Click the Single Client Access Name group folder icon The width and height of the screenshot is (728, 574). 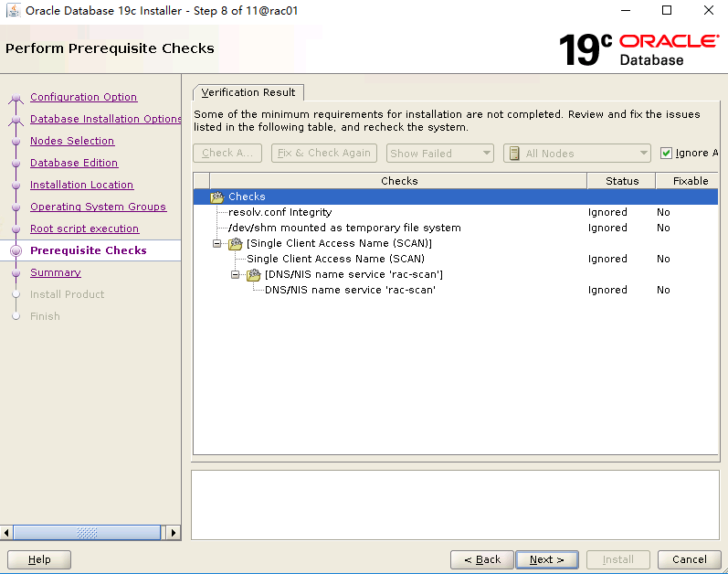pyautogui.click(x=236, y=243)
